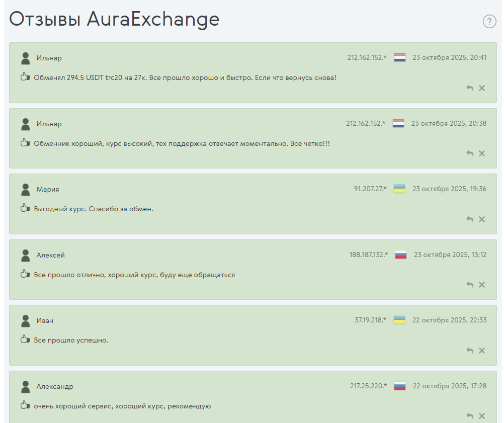Click the thumbs-up icon on Мария's review
Screen dimensions: 504x423
[25, 208]
